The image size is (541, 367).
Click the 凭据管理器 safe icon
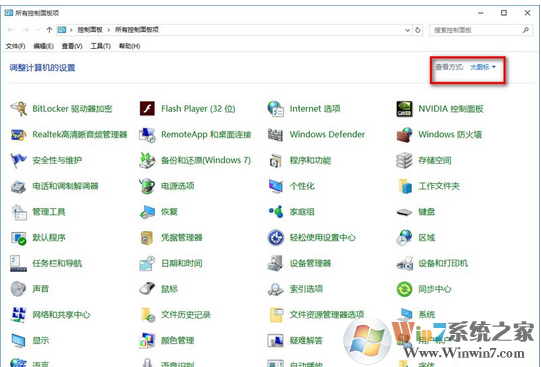(147, 238)
